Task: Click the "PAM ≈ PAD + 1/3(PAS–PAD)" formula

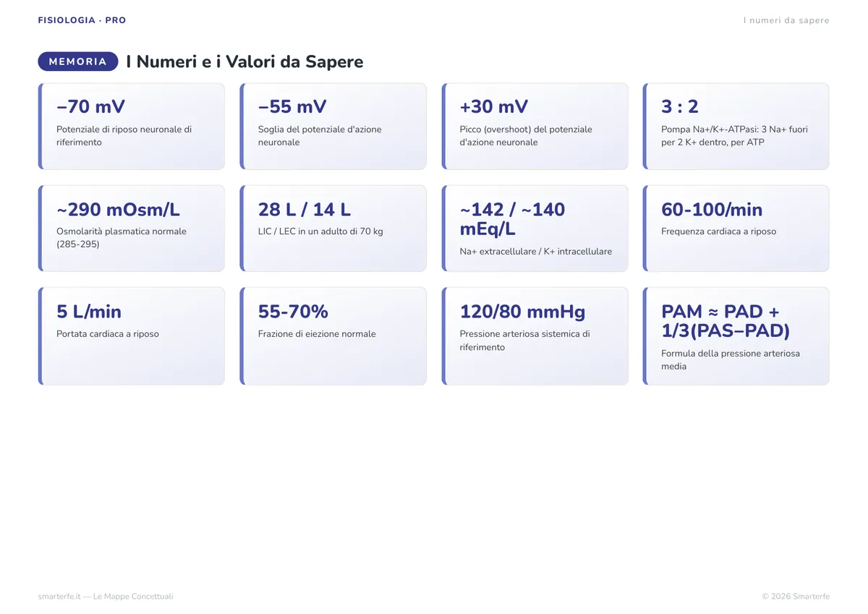Action: pos(726,321)
